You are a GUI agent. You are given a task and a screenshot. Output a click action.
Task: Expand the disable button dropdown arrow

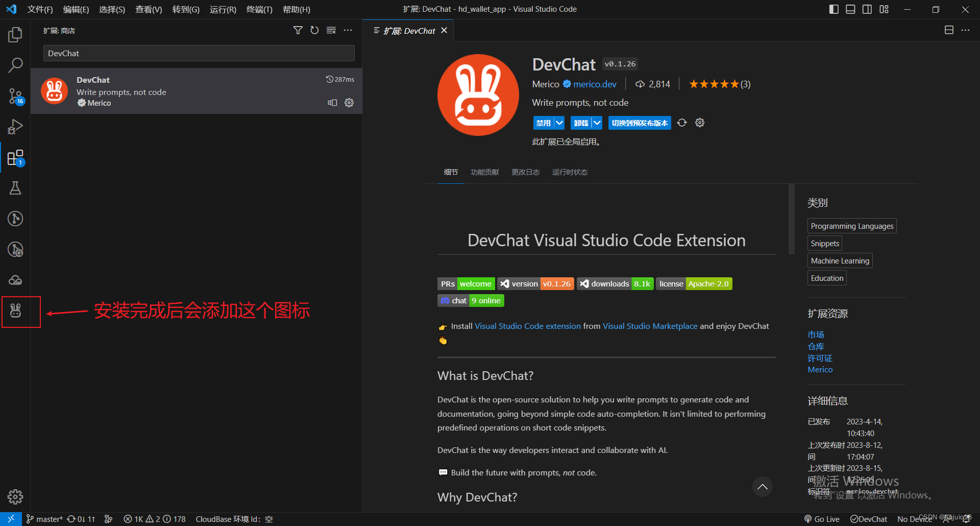pyautogui.click(x=559, y=123)
